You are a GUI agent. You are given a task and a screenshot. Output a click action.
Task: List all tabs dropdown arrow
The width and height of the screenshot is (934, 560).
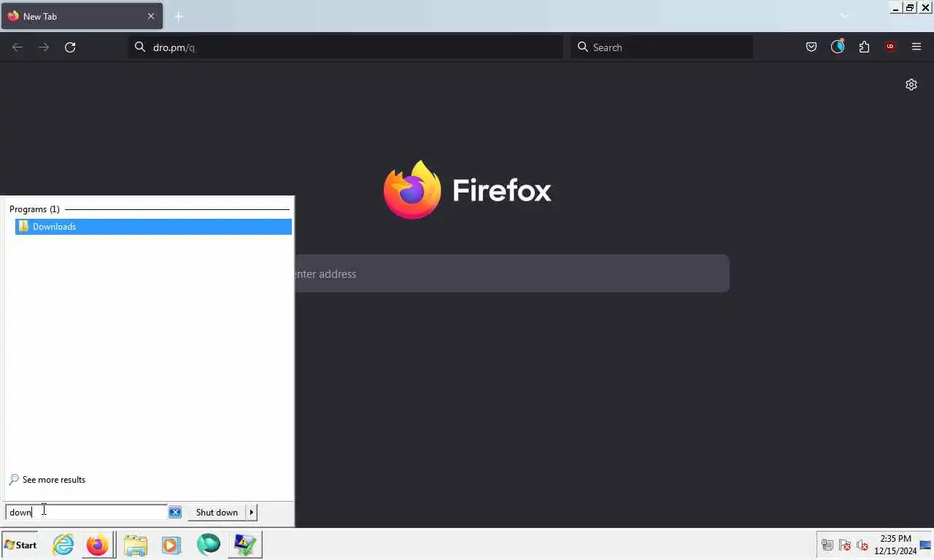click(844, 16)
